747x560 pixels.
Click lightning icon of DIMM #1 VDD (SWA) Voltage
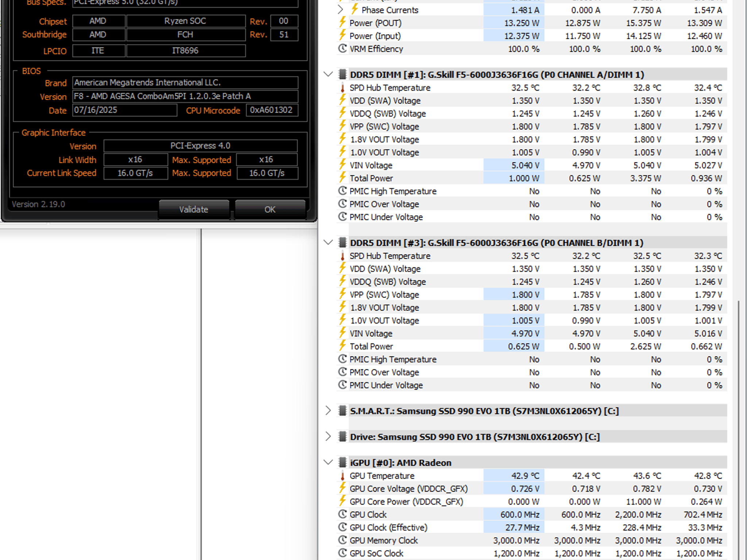tap(342, 100)
